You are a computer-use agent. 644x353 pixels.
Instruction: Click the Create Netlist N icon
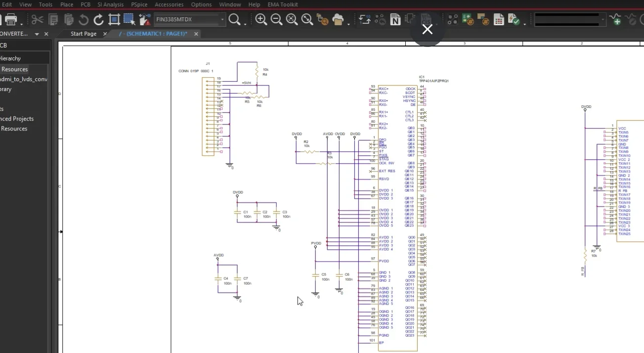pos(395,20)
